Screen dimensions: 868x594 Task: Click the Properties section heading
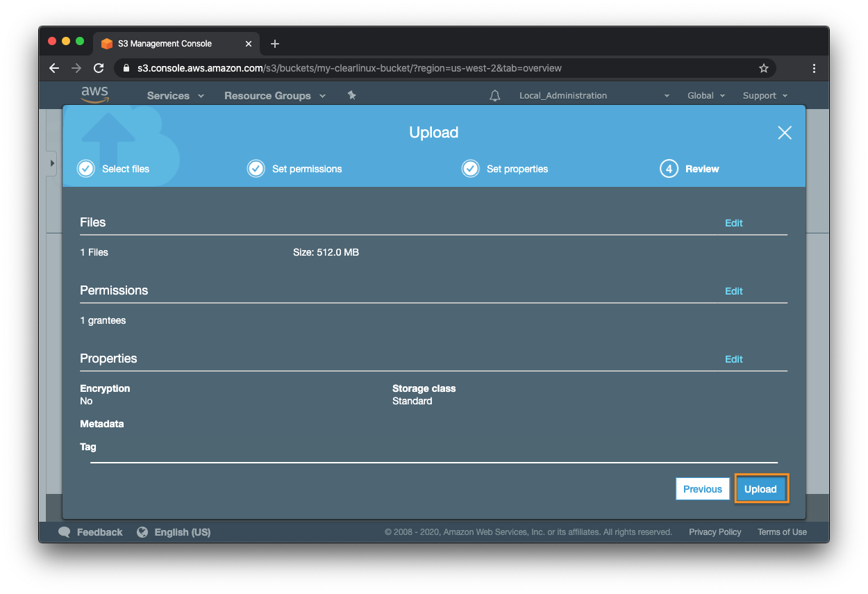[x=108, y=358]
